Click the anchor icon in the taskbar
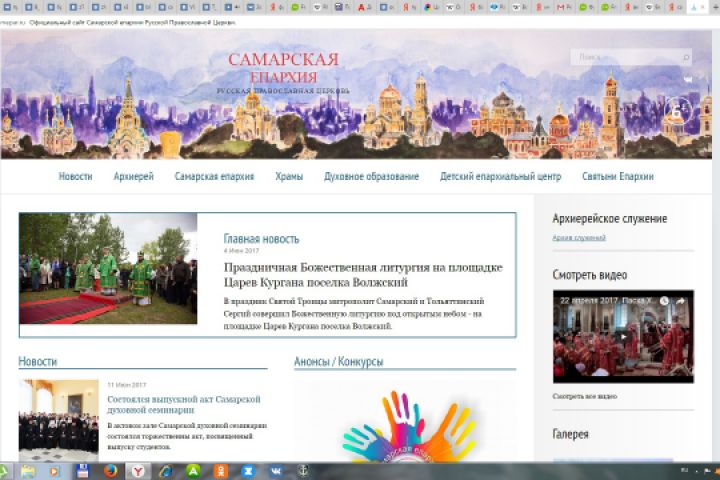The image size is (720, 480). [x=303, y=471]
